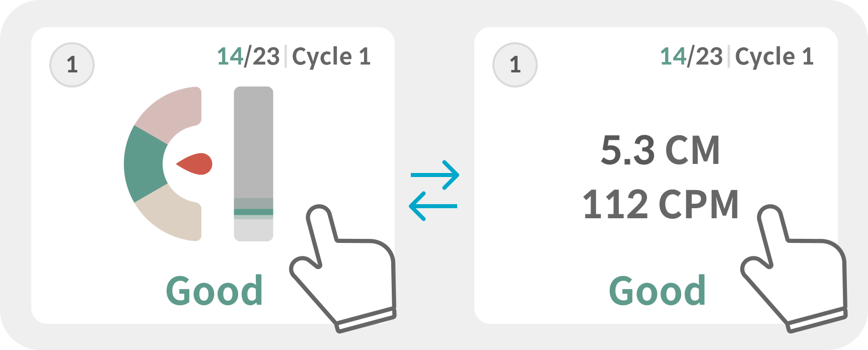Click the blue right-pointing swap arrow
868x350 pixels.
[x=435, y=175]
